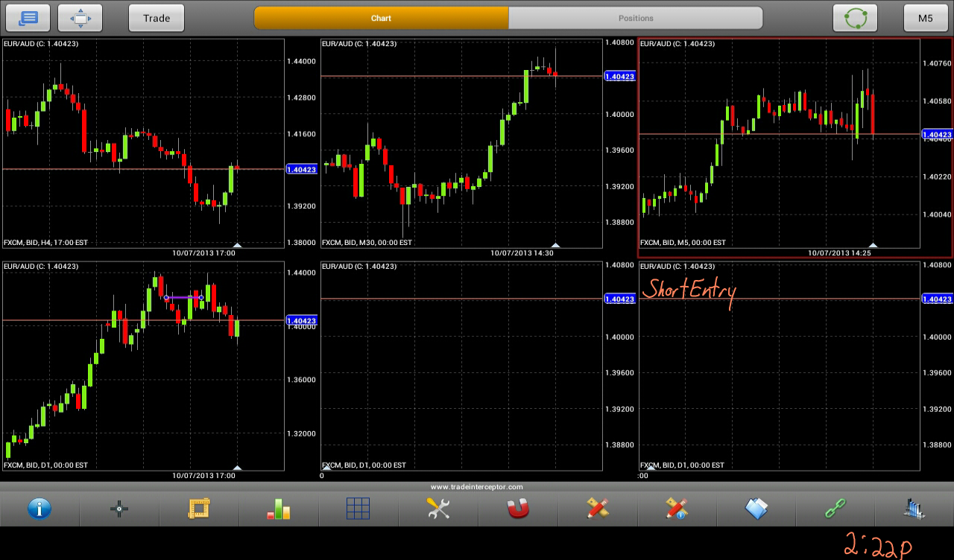Tap the 1.40423 price tag on M30 chart

(619, 77)
